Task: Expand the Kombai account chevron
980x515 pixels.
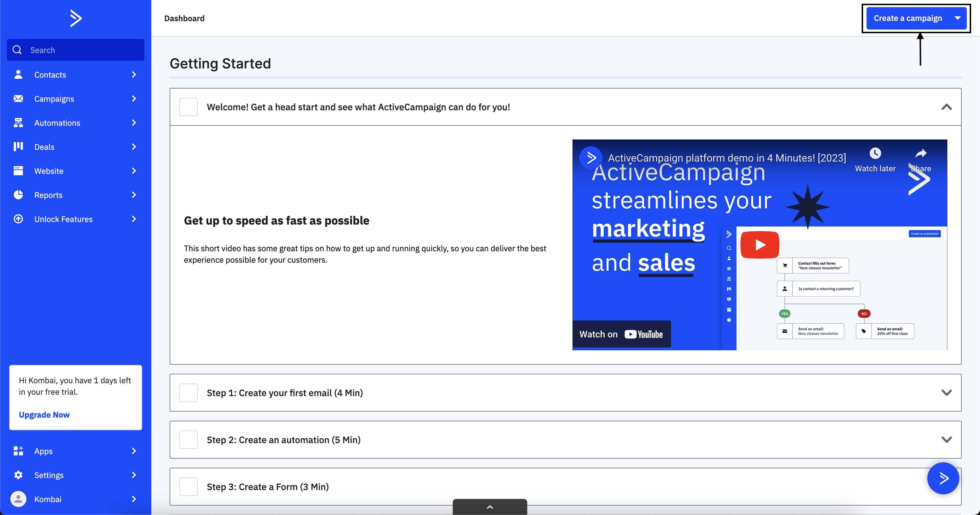Action: point(134,499)
